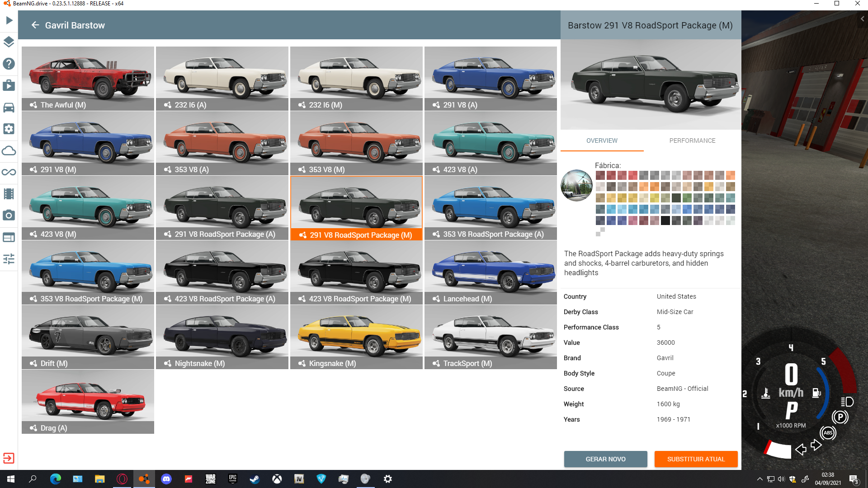Switch to the PERFORMANCE tab
This screenshot has width=868, height=488.
point(692,141)
